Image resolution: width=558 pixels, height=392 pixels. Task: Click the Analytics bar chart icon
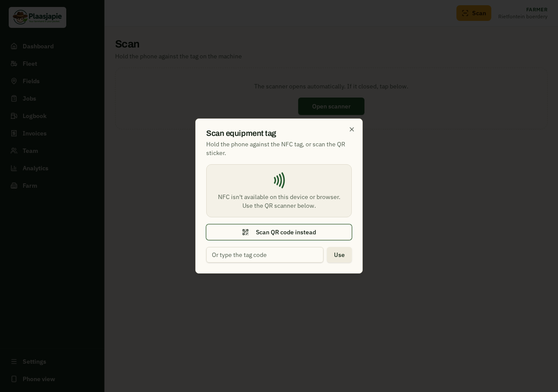coord(14,168)
